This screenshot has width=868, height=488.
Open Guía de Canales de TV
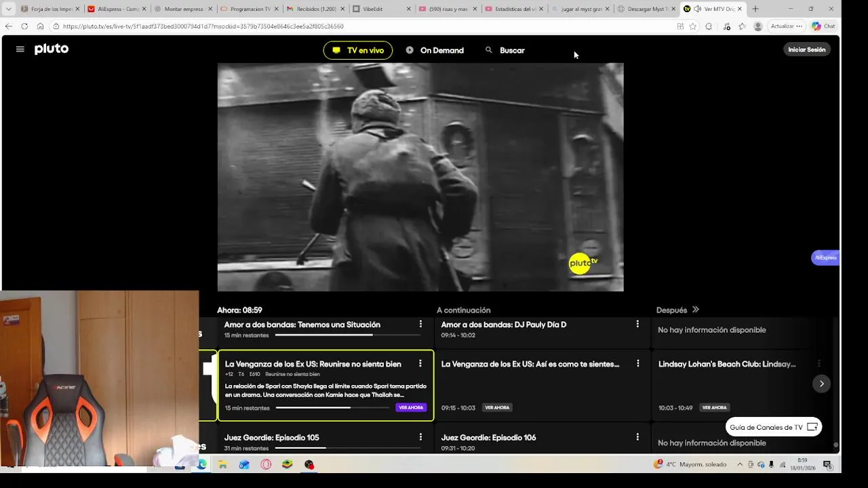[x=774, y=427]
